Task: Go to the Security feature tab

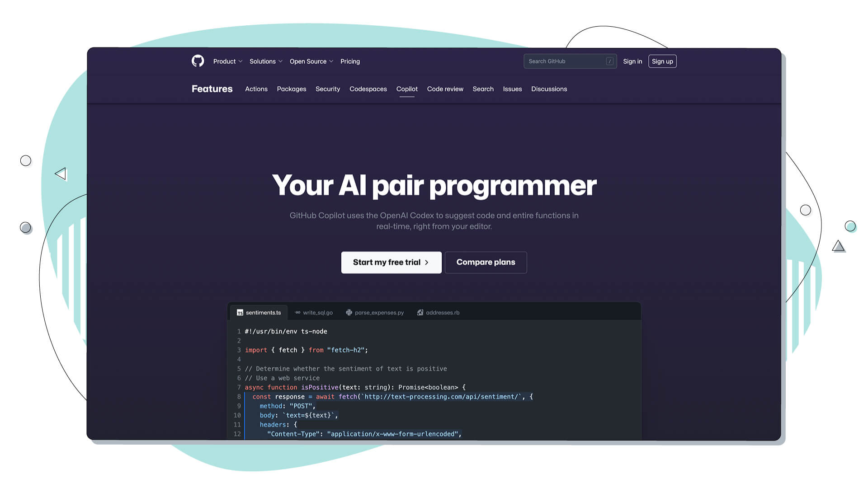Action: (x=328, y=89)
